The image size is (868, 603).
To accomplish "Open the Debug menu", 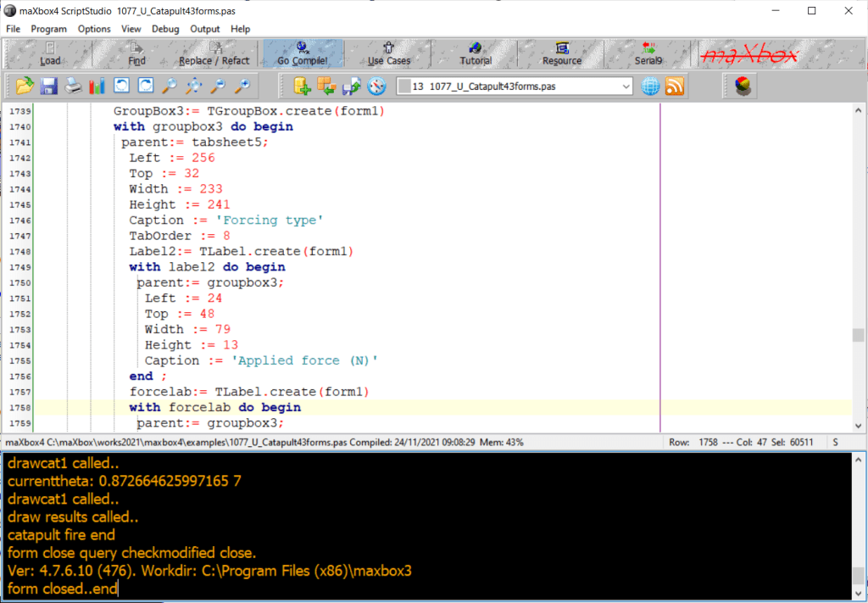I will point(165,29).
